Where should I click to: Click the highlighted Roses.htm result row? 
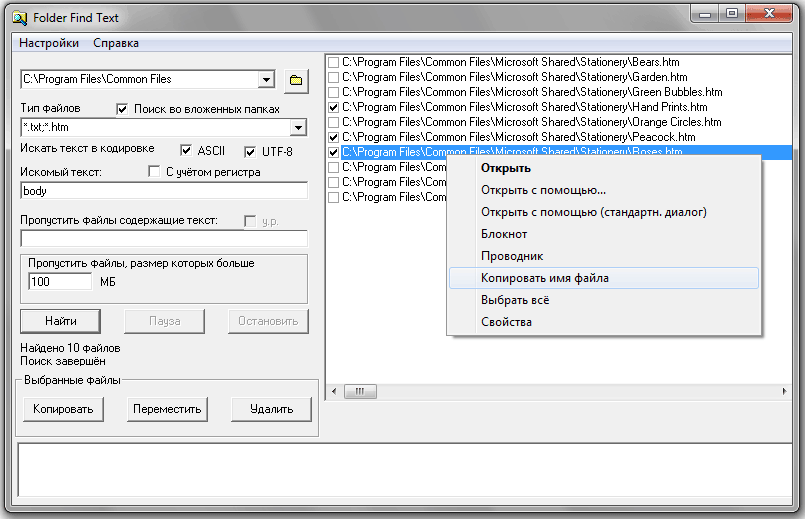click(566, 152)
